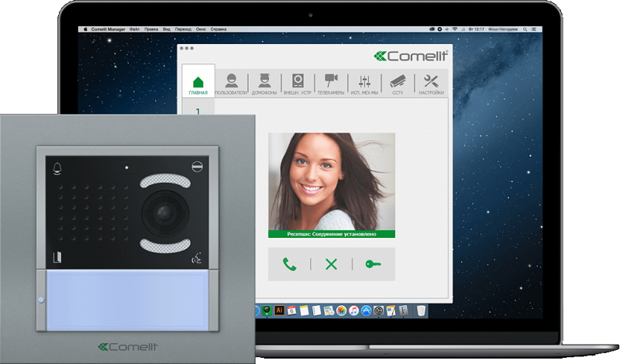
Task: Click the Wi-Fi status icon
Action: point(455,29)
